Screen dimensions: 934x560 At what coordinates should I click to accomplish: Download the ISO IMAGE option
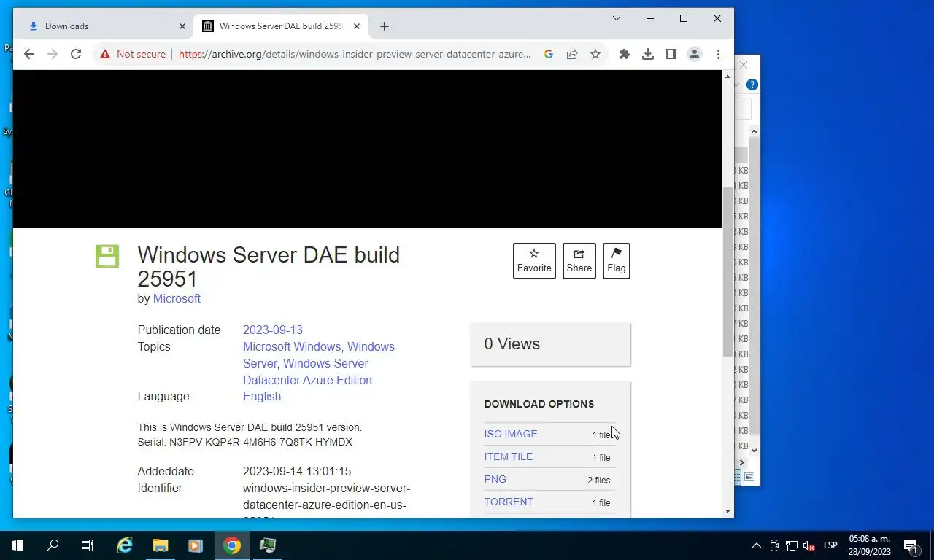(x=511, y=434)
